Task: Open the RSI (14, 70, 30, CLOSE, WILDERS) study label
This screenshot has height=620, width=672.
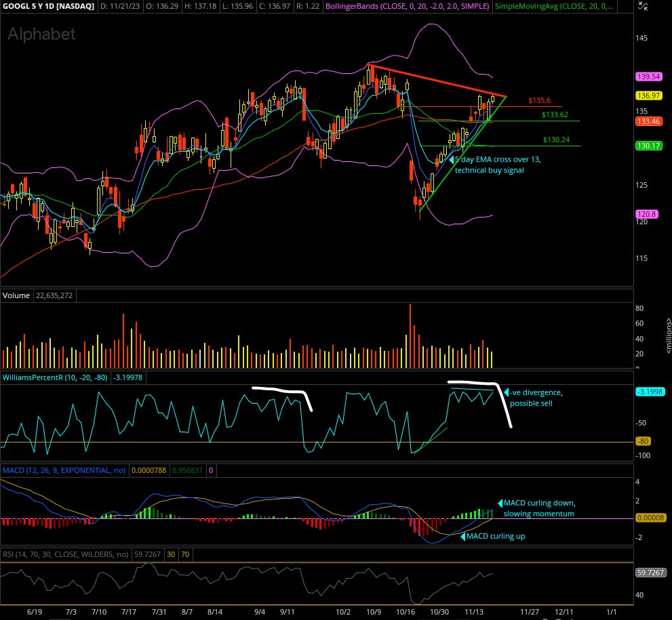Action: tap(66, 554)
